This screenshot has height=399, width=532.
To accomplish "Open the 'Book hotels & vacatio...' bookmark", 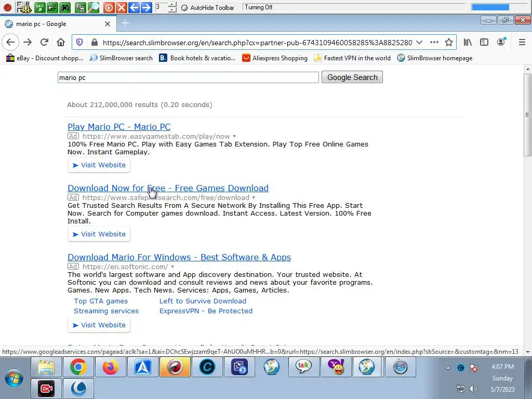I will pyautogui.click(x=197, y=58).
